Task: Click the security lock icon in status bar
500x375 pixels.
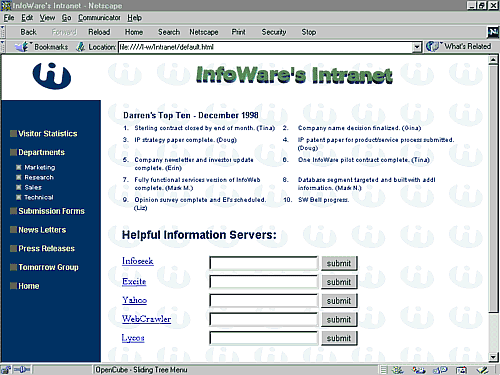Action: [x=6, y=369]
